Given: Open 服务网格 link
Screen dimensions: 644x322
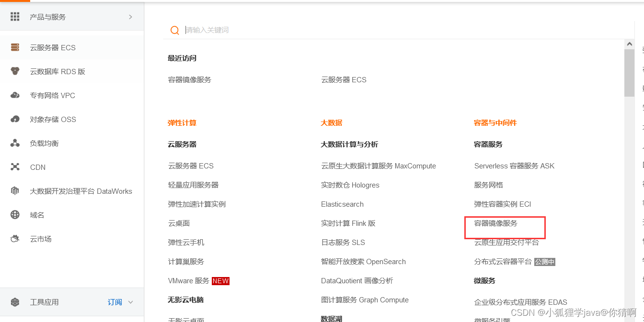Looking at the screenshot, I should coord(489,185).
